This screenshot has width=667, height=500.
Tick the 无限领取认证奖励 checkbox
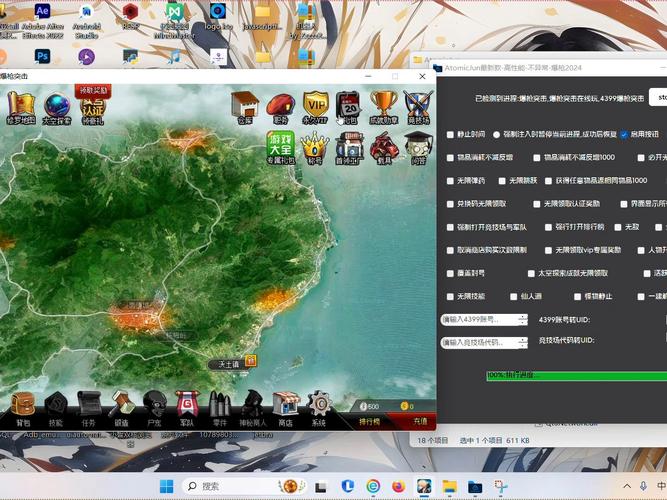537,204
